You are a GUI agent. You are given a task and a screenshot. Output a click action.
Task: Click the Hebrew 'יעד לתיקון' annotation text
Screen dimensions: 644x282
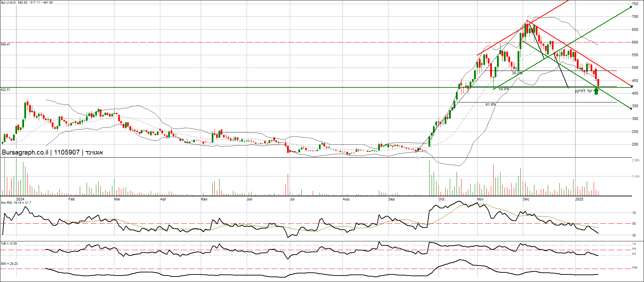pos(584,91)
